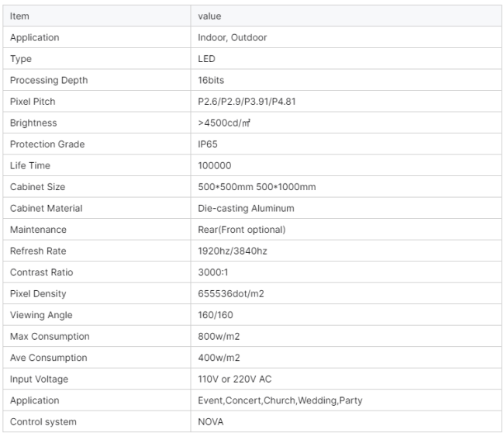Click the Pixel Pitch value P2.6/P2.9/P3.91/P4.81

(247, 102)
